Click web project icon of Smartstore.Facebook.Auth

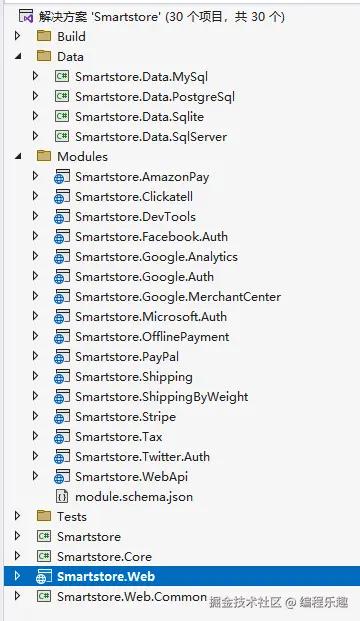[x=62, y=236]
